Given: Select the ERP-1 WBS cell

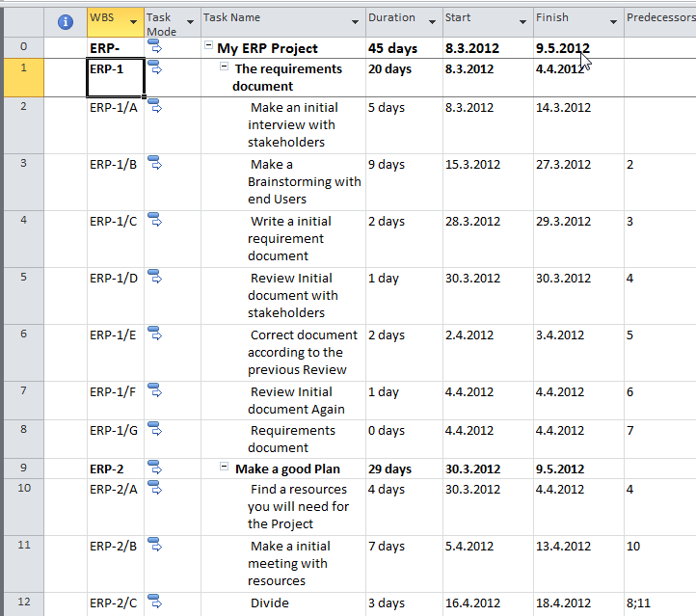Looking at the screenshot, I should click(x=116, y=77).
